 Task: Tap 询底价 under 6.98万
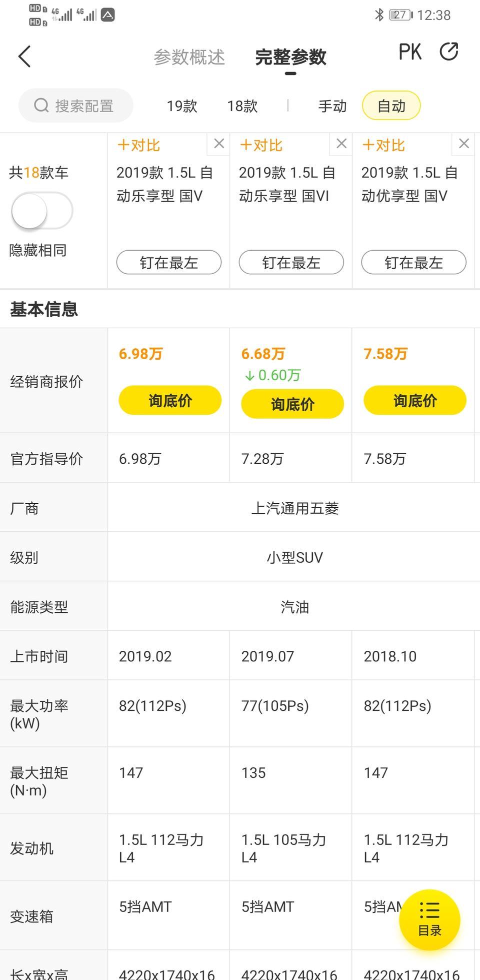pos(170,400)
